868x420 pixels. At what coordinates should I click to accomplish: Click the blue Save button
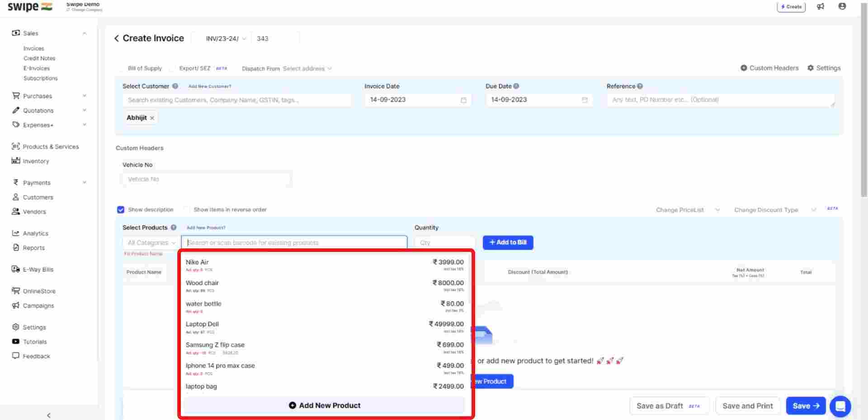coord(806,406)
